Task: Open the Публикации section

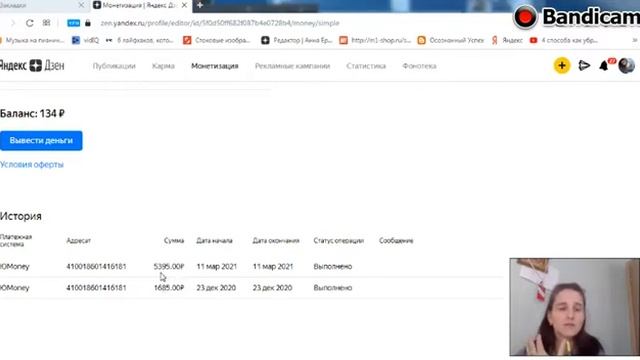Action: pyautogui.click(x=114, y=66)
